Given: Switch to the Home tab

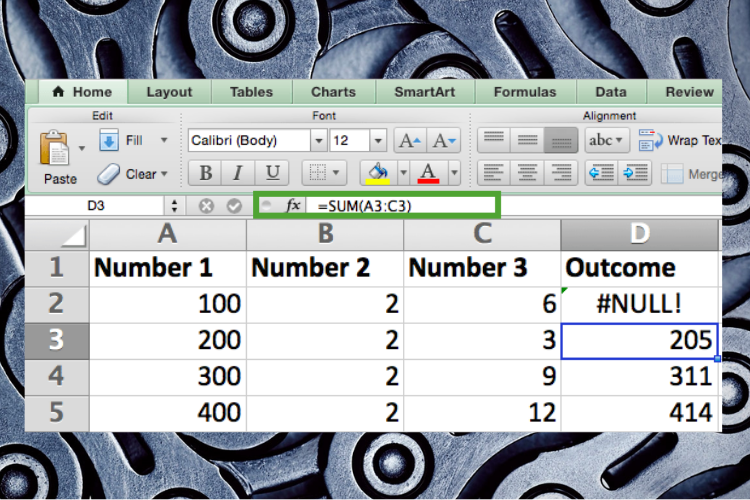Looking at the screenshot, I should tap(82, 92).
